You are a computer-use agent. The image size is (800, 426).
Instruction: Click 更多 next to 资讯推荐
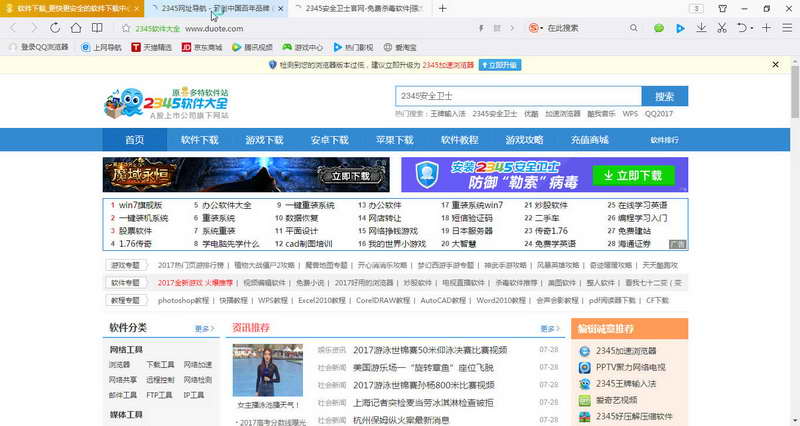[550, 329]
